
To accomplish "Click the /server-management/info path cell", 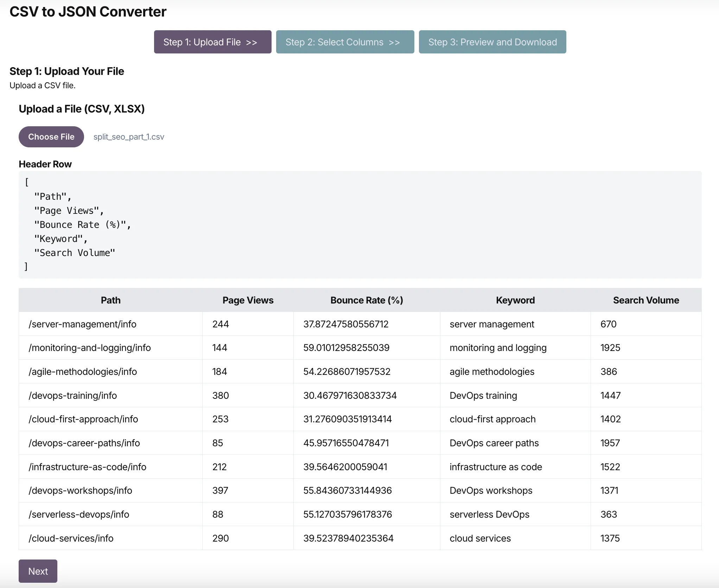I will (x=82, y=324).
